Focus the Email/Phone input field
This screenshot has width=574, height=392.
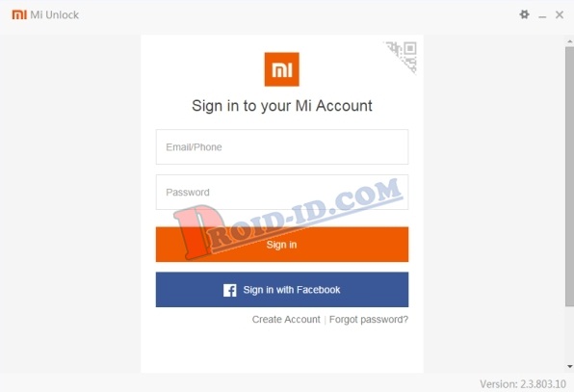click(282, 146)
